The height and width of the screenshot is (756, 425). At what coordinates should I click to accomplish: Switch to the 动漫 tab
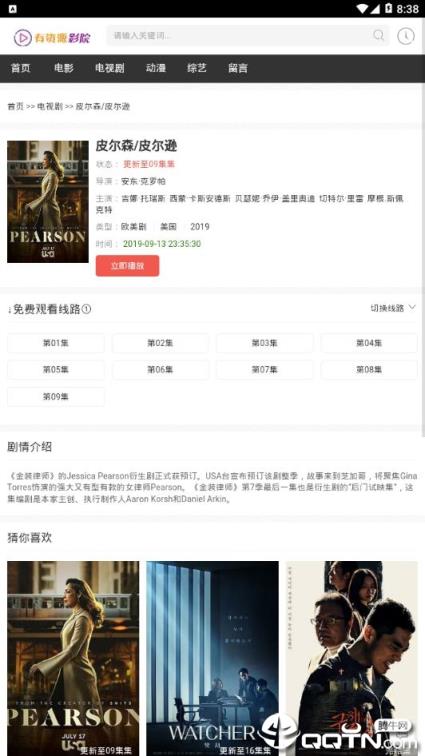click(156, 68)
